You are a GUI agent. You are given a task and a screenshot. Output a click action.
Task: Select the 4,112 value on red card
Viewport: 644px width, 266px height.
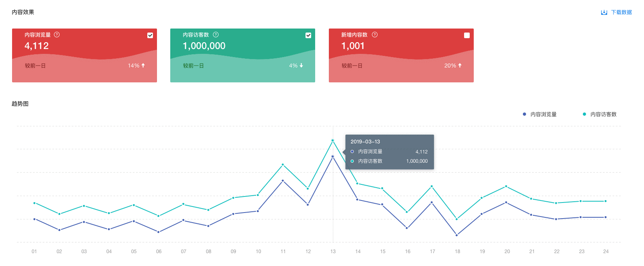(x=37, y=46)
